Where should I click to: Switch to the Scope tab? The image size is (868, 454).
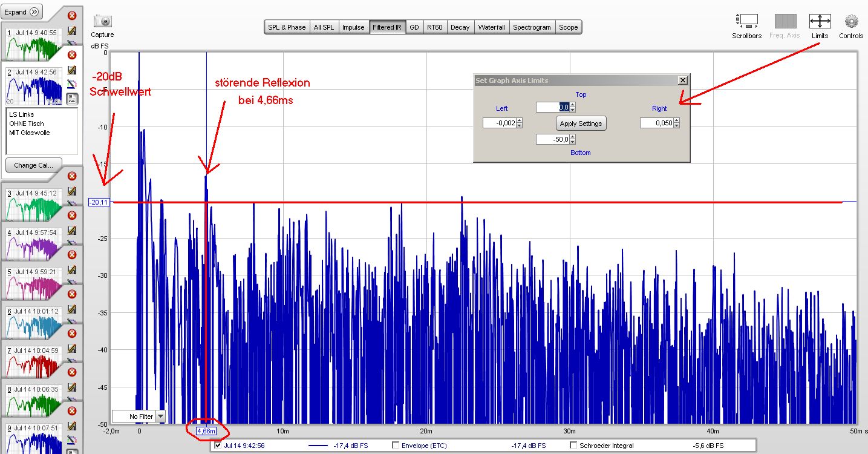(568, 27)
